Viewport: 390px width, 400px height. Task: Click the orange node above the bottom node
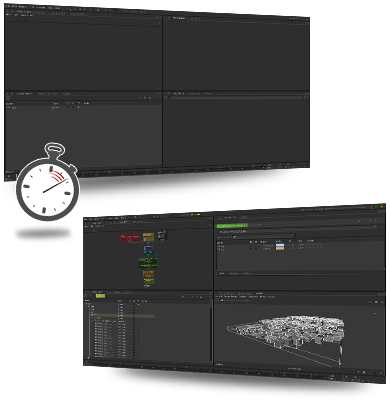(x=148, y=274)
